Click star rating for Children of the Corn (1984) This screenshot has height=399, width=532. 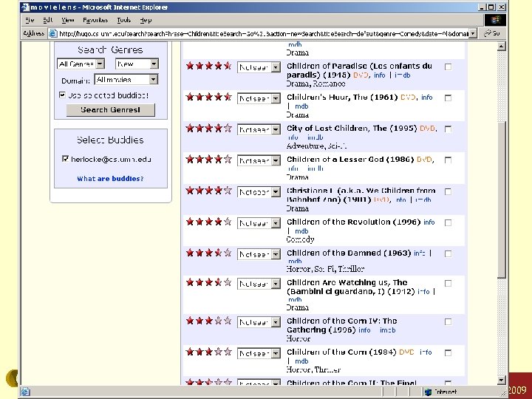point(208,352)
